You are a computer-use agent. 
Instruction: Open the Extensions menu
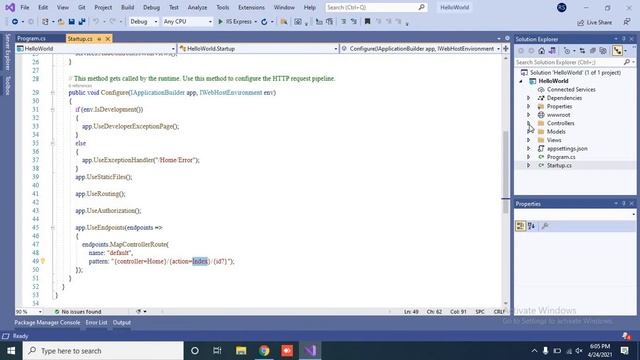(251, 7)
